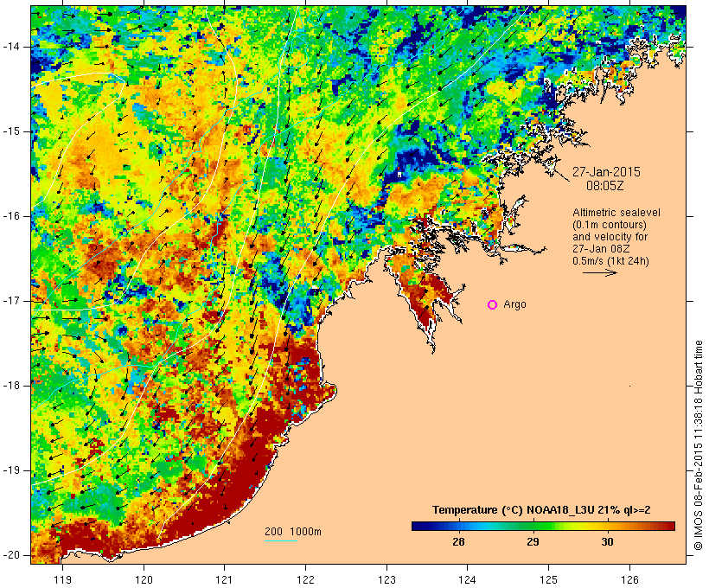Click the temperature colorbar near 28

[458, 526]
